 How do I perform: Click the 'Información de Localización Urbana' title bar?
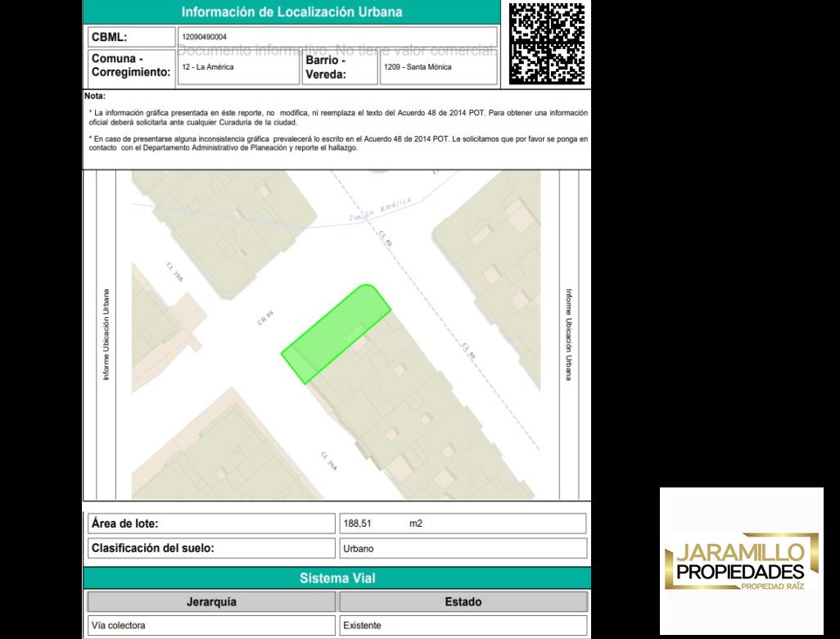pos(291,12)
